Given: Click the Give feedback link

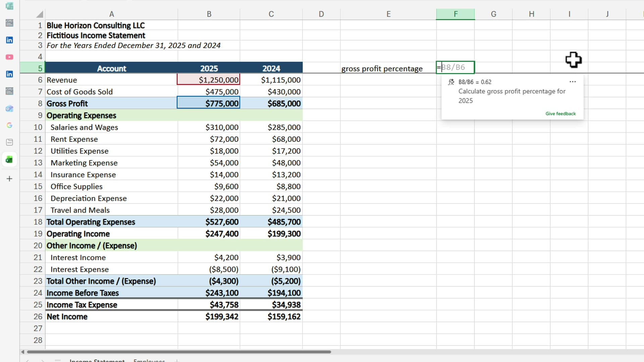Looking at the screenshot, I should [x=560, y=114].
